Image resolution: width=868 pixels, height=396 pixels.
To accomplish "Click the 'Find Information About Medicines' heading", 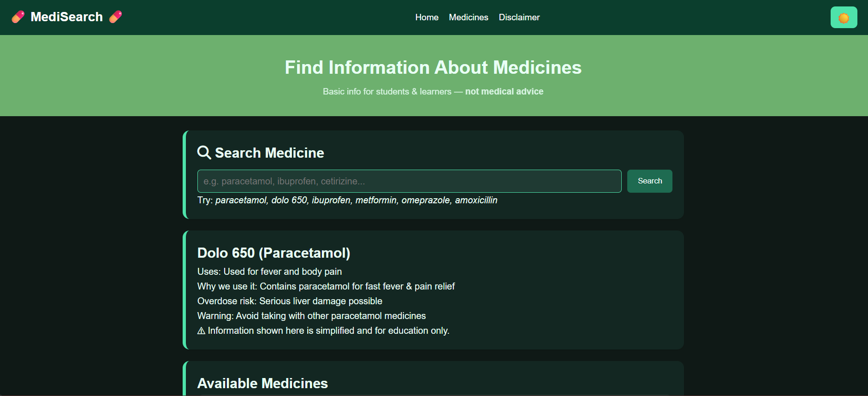I will [x=433, y=67].
